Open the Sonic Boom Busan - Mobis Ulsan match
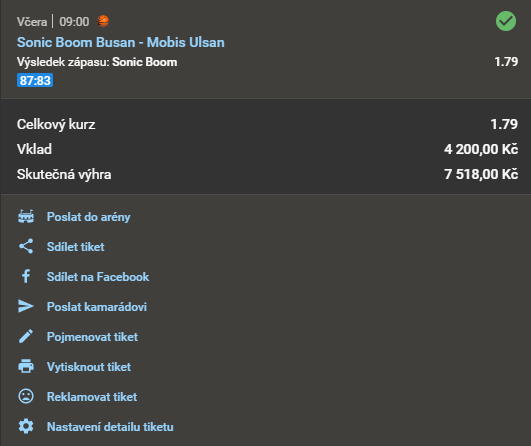Image resolution: width=531 pixels, height=446 pixels. pyautogui.click(x=121, y=42)
